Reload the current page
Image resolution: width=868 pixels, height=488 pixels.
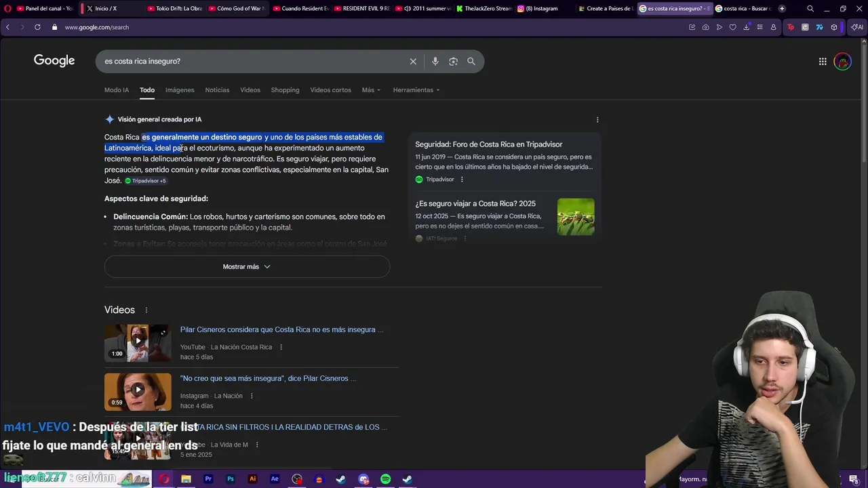point(37,27)
